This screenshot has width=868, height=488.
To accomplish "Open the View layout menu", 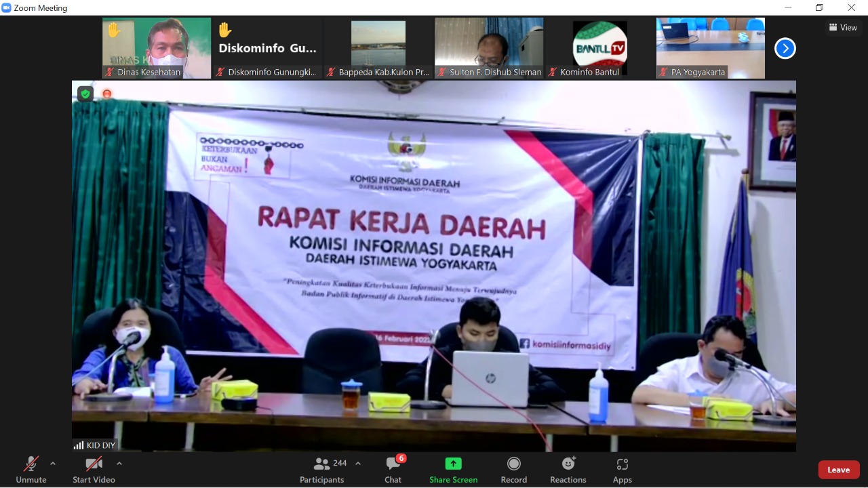I will pos(843,28).
